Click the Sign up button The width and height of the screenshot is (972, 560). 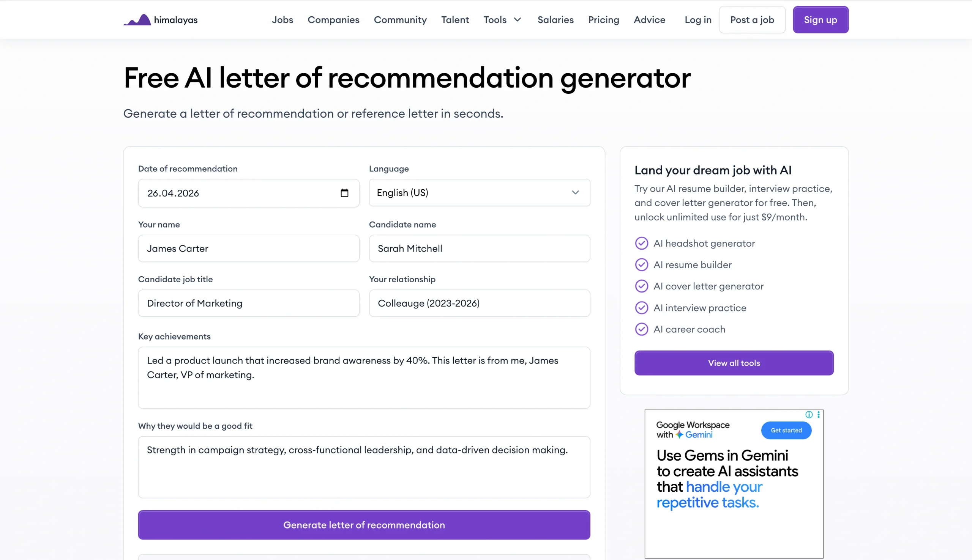click(x=821, y=20)
